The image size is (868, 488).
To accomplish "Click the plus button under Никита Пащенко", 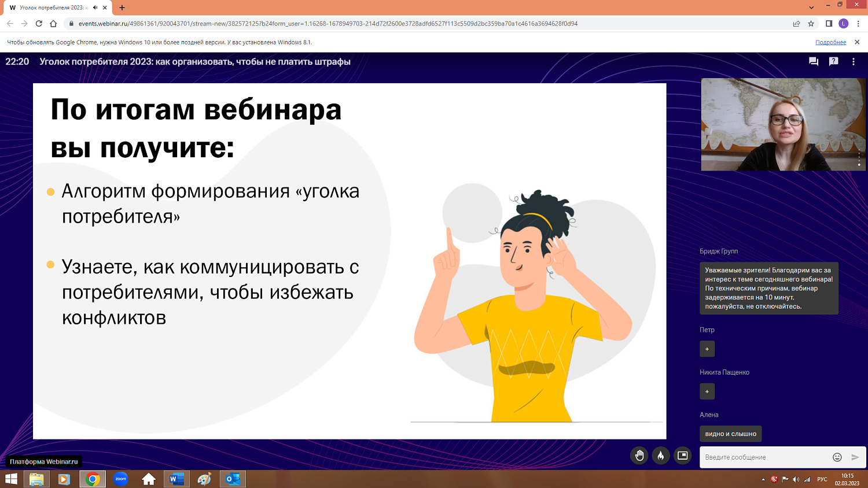I will click(x=707, y=391).
